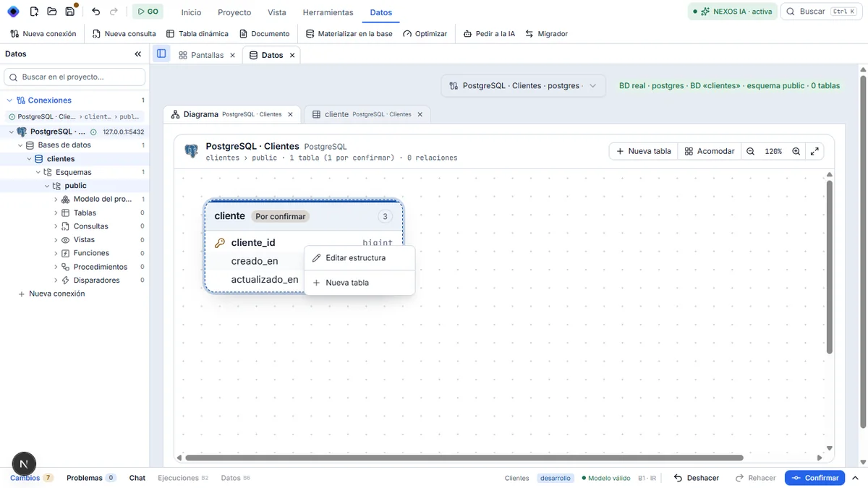Switch to the Pantallas tab
This screenshot has height=488, width=868.
click(202, 55)
